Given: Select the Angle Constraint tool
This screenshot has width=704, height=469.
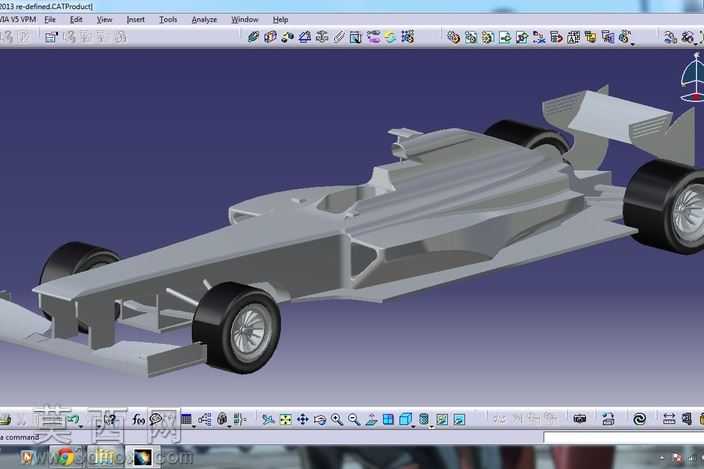Looking at the screenshot, I should pos(305,37).
